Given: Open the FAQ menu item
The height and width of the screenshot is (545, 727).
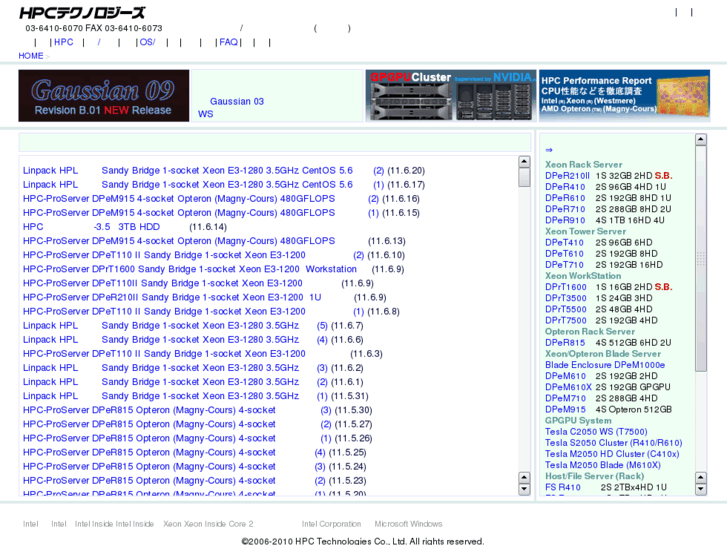Looking at the screenshot, I should coord(229,42).
